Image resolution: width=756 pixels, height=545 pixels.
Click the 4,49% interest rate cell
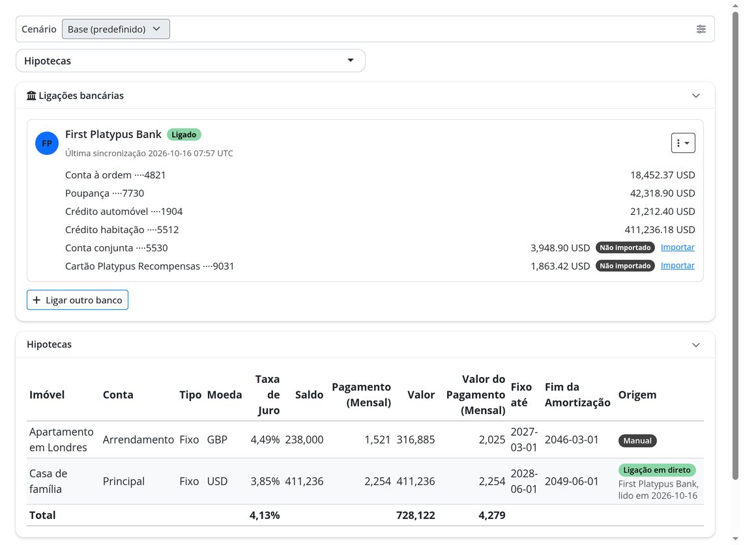pyautogui.click(x=265, y=440)
